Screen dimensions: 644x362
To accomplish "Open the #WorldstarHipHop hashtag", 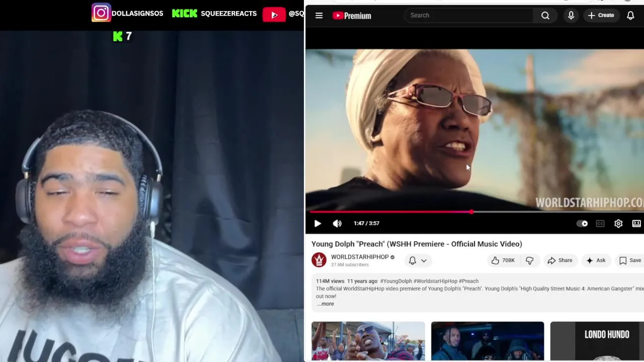I will tap(435, 281).
